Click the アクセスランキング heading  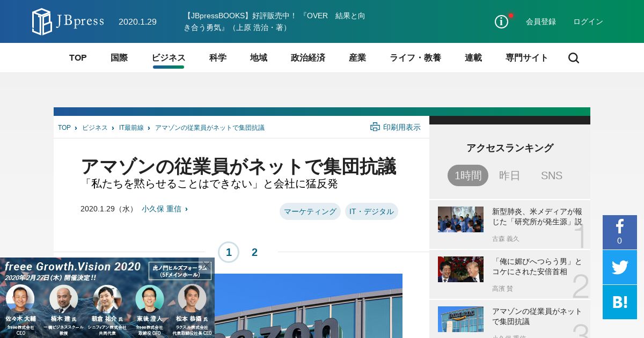pos(510,148)
